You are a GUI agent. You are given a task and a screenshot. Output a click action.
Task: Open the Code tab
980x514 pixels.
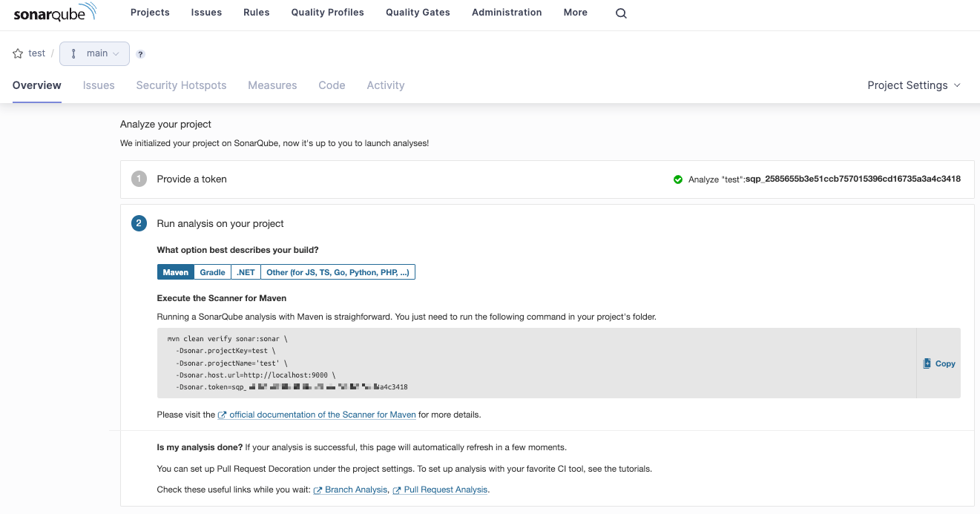coord(332,85)
